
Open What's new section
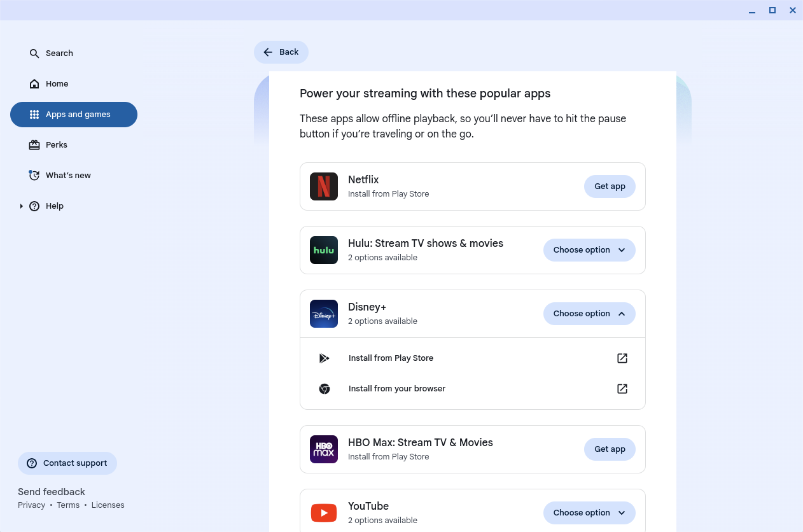click(67, 176)
